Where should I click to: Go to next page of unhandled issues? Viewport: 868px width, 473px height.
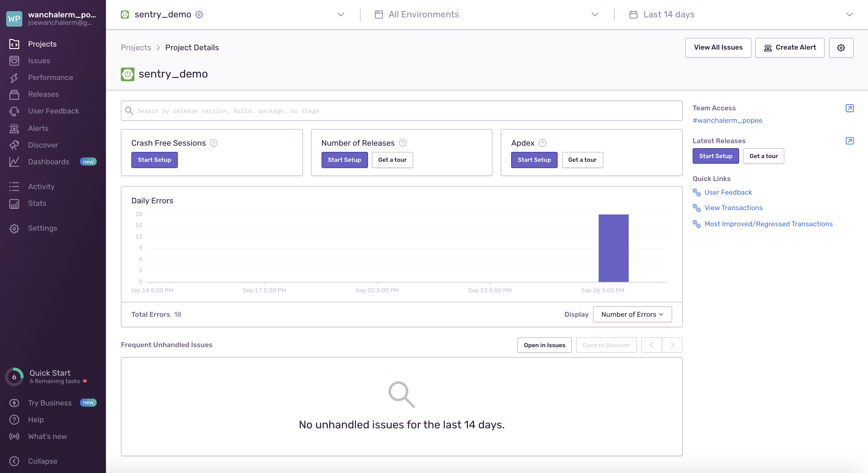(672, 345)
